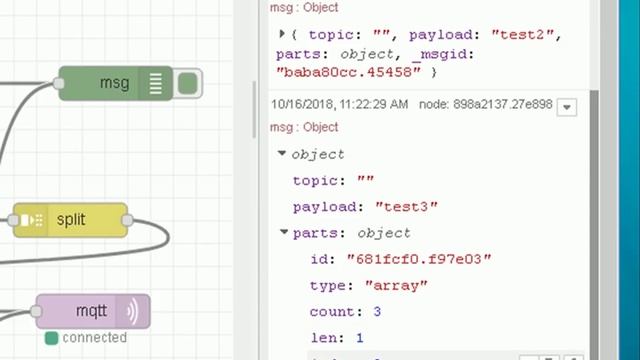Click the top msg : Object label
The height and width of the screenshot is (360, 640).
(x=304, y=7)
